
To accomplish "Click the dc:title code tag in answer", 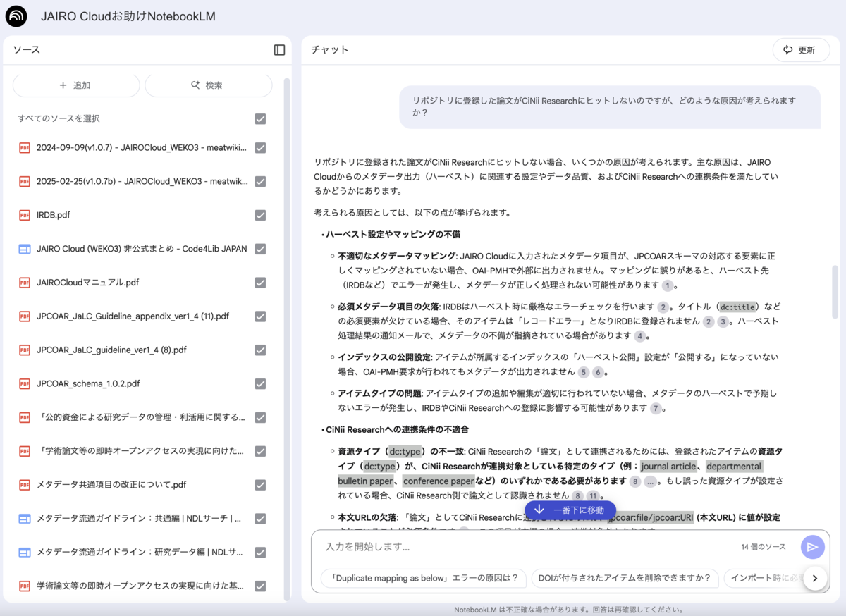I will point(737,307).
